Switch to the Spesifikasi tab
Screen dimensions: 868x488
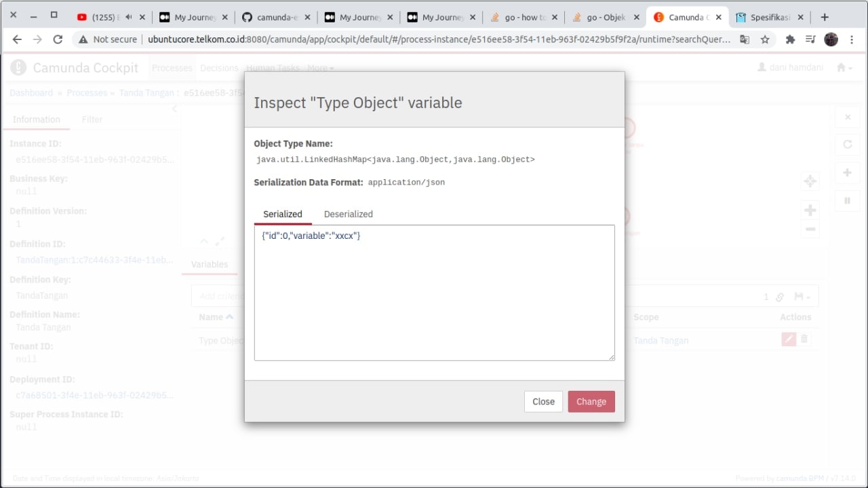pyautogui.click(x=770, y=17)
